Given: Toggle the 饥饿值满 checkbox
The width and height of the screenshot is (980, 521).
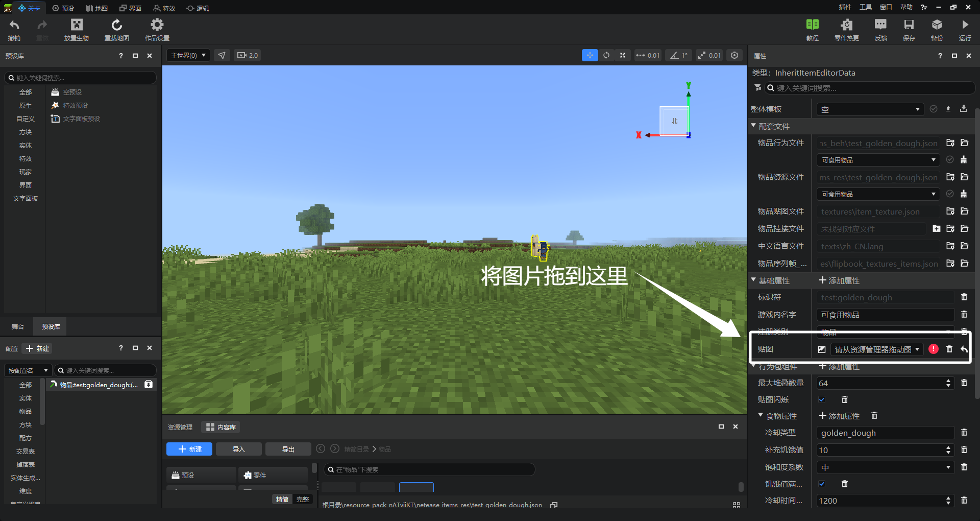Looking at the screenshot, I should (822, 484).
